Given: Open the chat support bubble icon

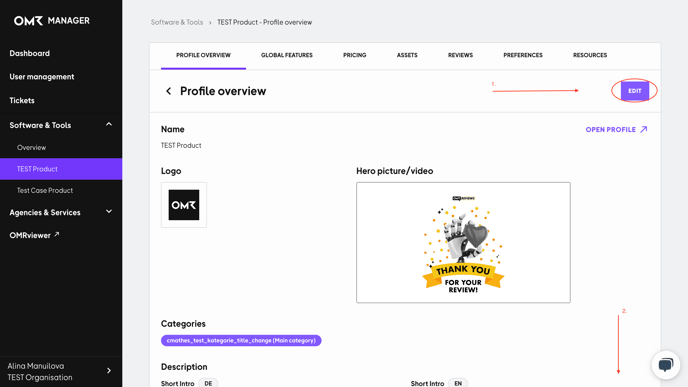Looking at the screenshot, I should pyautogui.click(x=666, y=365).
